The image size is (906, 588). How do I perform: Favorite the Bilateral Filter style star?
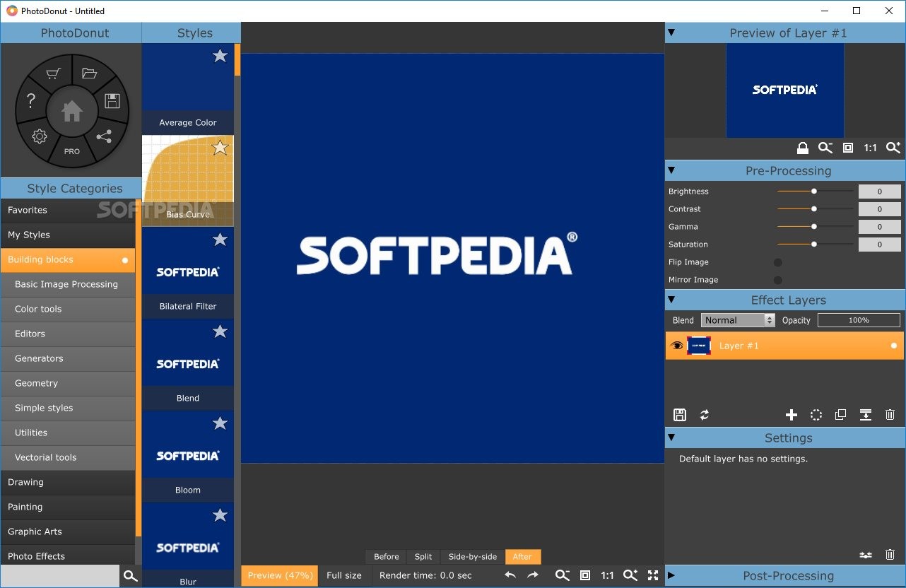pyautogui.click(x=220, y=240)
